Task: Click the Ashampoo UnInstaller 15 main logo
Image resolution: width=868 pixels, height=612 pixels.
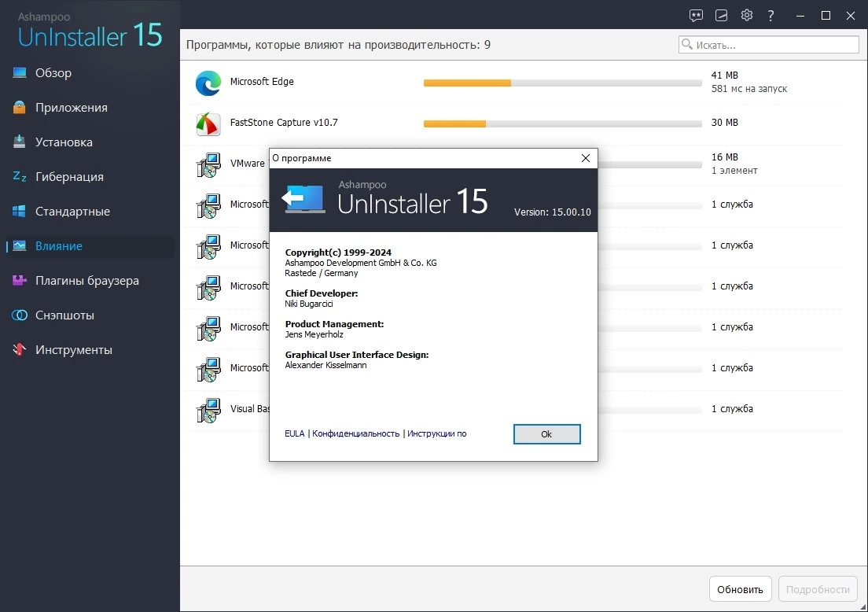Action: pyautogui.click(x=90, y=31)
